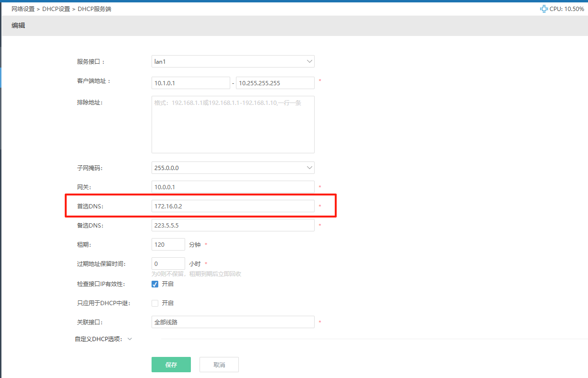The width and height of the screenshot is (588, 378).
Task: Open the 服务接口 lan1 dropdown
Action: point(233,61)
